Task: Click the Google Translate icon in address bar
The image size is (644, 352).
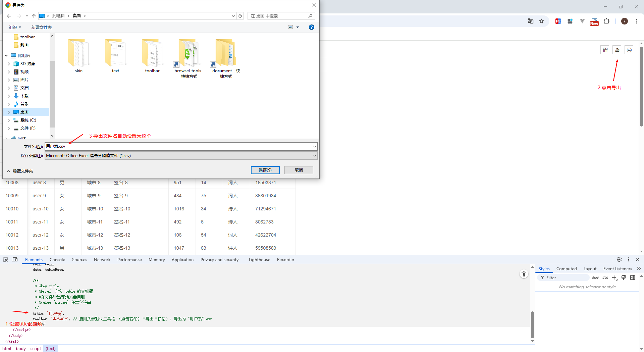Action: (x=531, y=21)
